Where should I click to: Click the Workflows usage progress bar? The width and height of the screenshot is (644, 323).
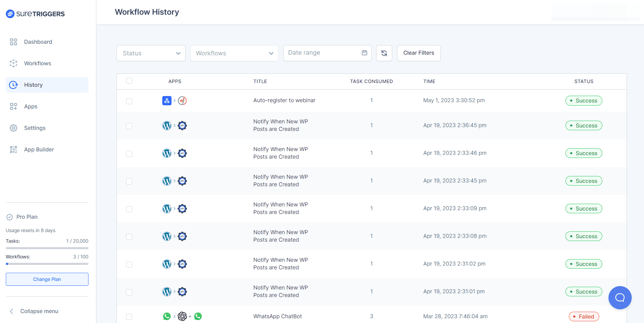click(x=47, y=264)
